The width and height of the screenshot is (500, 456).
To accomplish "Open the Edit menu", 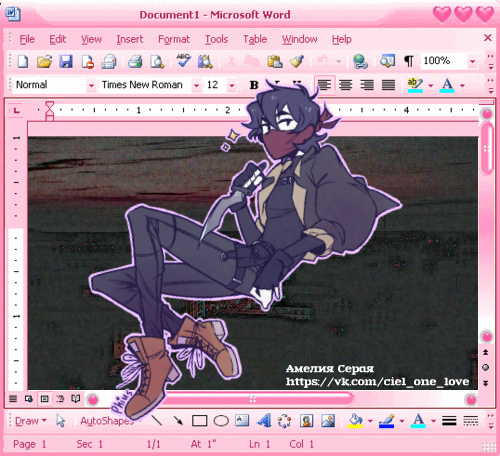I will 57,39.
